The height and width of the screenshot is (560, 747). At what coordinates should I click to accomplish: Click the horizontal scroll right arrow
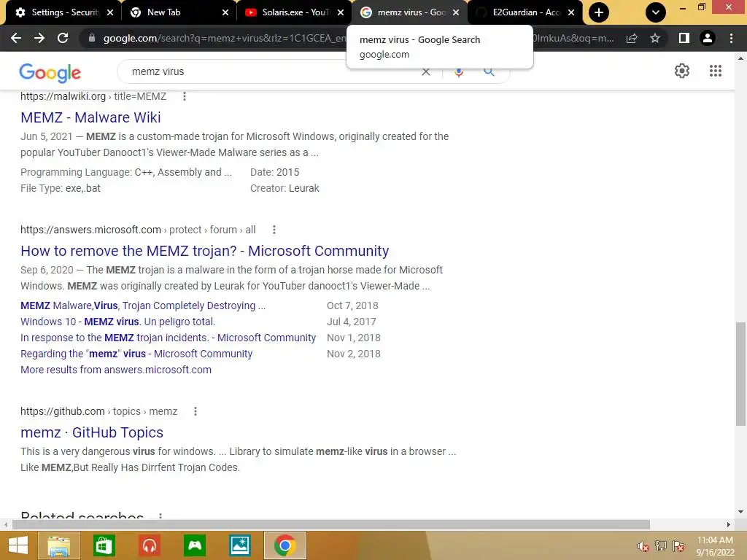click(x=729, y=525)
